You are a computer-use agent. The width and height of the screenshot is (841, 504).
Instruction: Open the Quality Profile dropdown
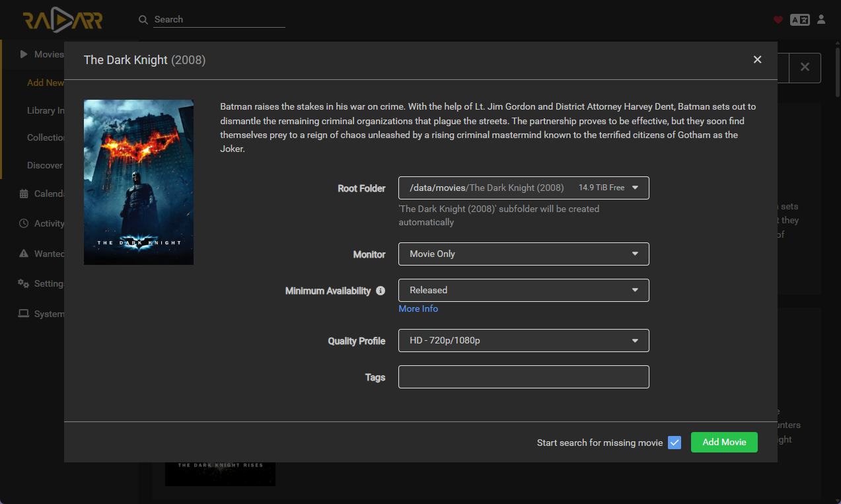[524, 341]
